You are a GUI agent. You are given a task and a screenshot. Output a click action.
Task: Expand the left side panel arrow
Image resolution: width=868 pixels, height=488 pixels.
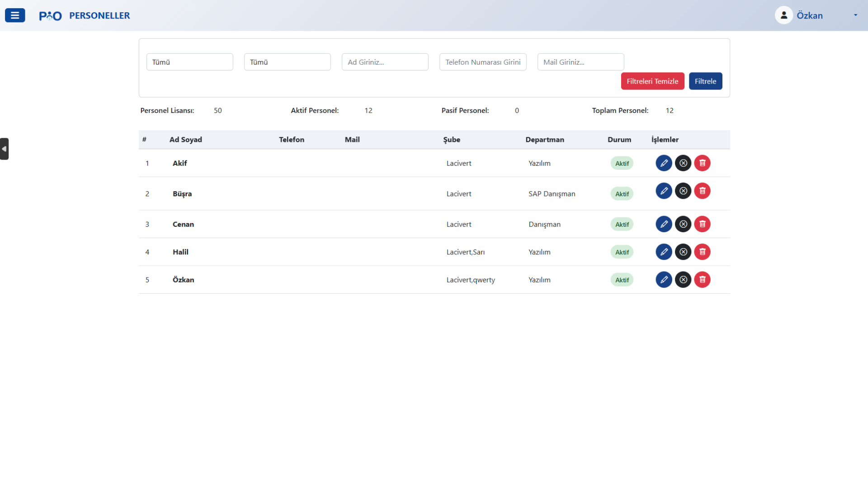(x=4, y=149)
